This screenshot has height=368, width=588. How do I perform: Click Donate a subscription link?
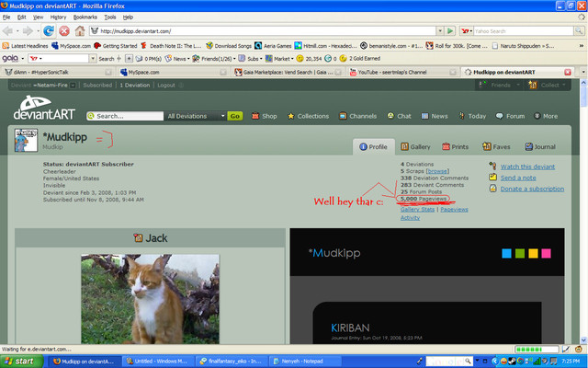tap(532, 189)
